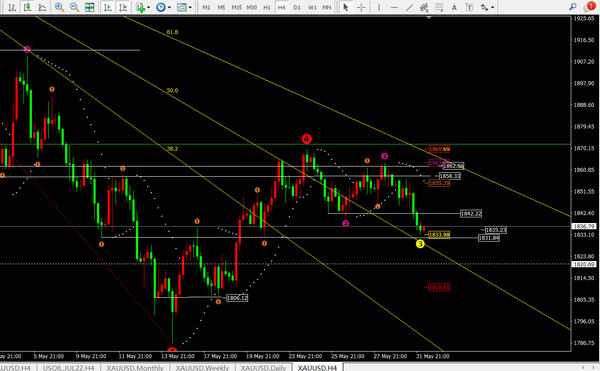Open the chart templates dropdown
Screen dimensions: 600x371
point(184,7)
